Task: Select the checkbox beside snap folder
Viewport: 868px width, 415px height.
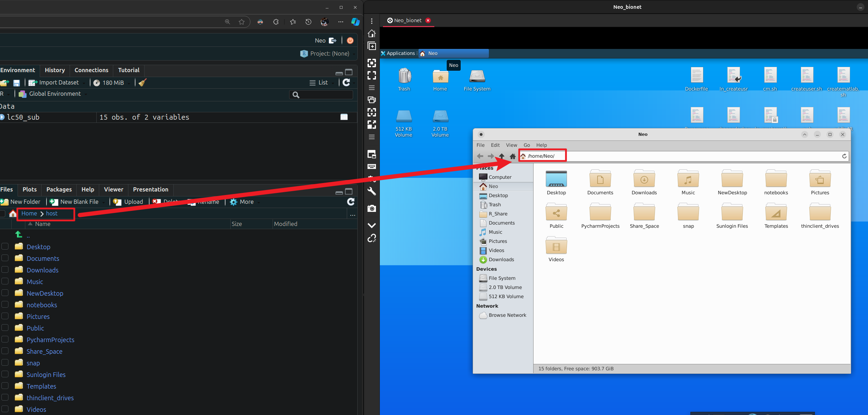Action: (5, 363)
